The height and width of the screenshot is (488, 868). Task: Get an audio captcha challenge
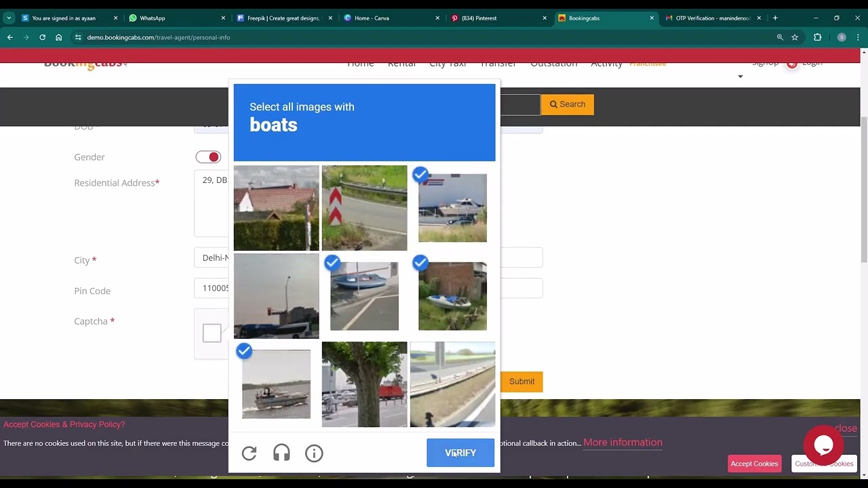281,453
